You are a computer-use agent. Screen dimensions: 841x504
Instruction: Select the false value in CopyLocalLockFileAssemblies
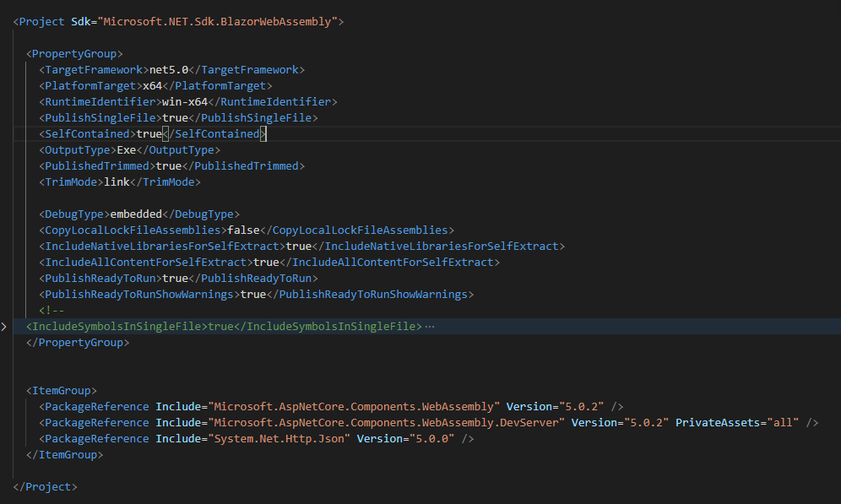[x=243, y=230]
